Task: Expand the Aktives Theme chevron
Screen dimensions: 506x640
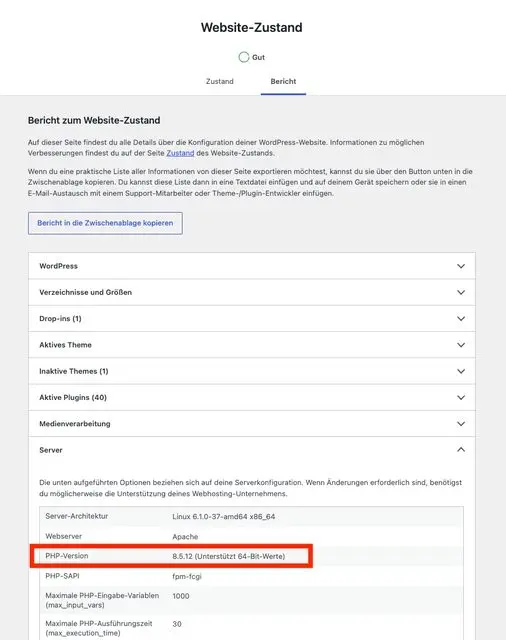Action: [x=461, y=345]
